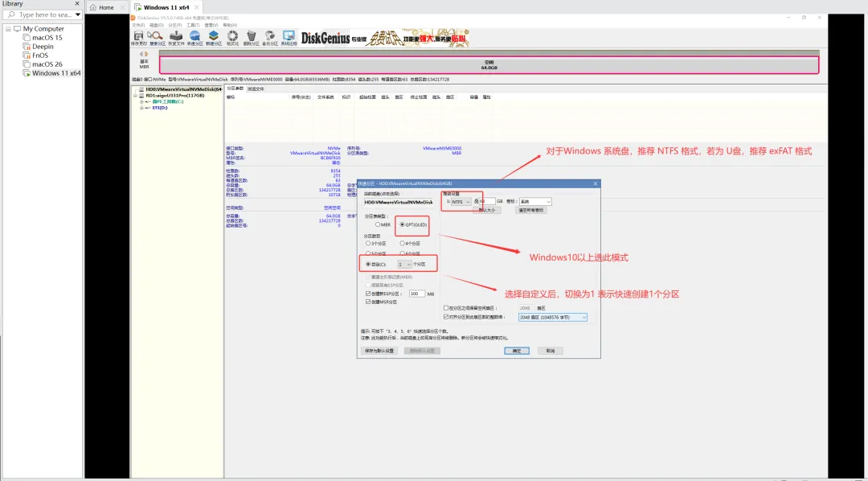Toggle the 创建MSR分区 checkbox
868x481 pixels.
[368, 302]
